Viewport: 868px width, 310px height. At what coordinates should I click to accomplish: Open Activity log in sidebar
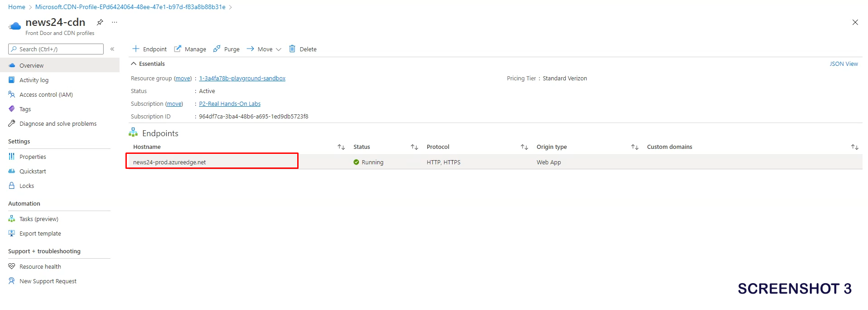[x=34, y=80]
